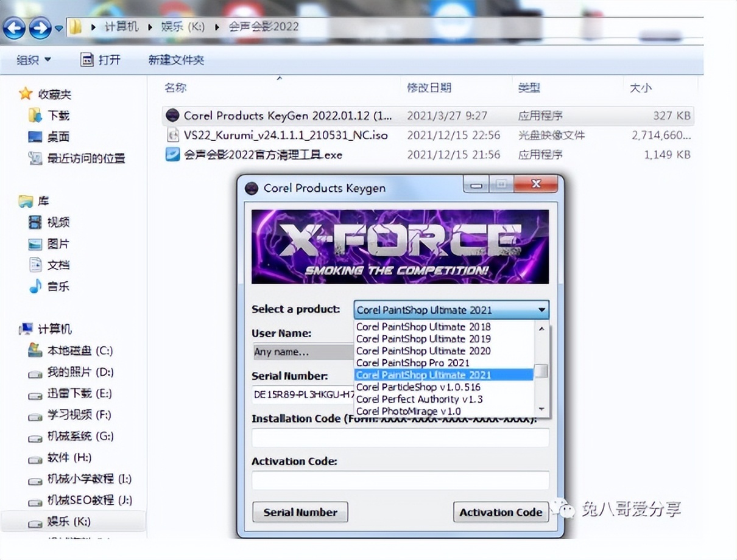737x560 pixels.
Task: Select 计算机 in the address breadcrumb
Action: tap(121, 27)
